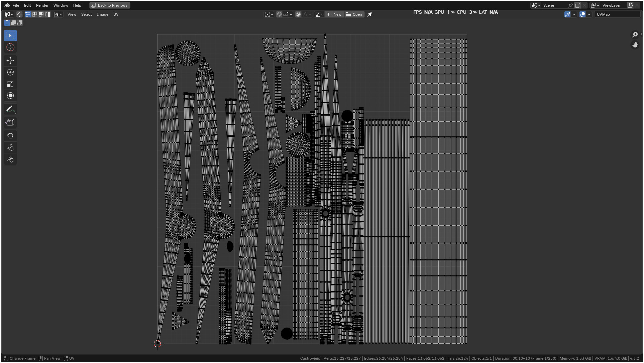The height and width of the screenshot is (363, 644).
Task: Switch to edge select mode
Action: coord(34,14)
